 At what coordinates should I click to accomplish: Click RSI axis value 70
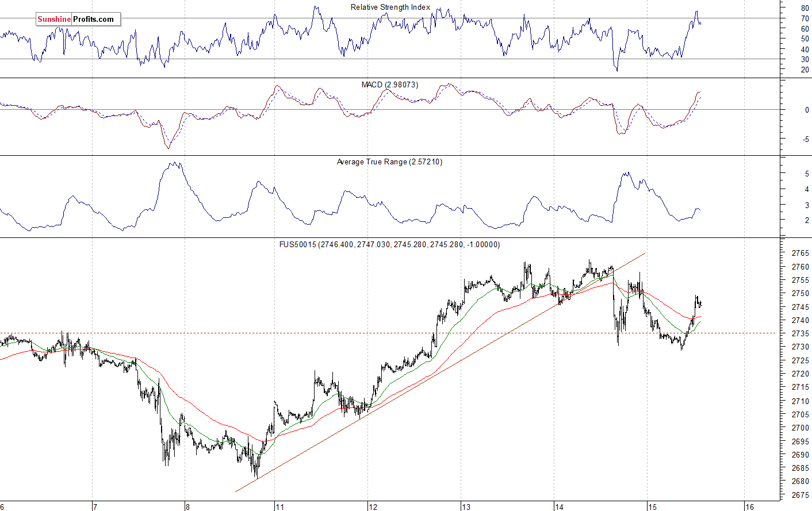tap(805, 18)
